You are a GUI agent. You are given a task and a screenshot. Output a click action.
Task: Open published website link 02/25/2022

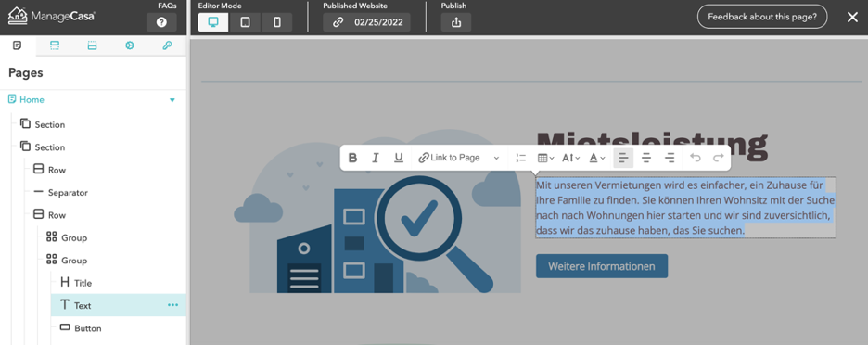(367, 22)
